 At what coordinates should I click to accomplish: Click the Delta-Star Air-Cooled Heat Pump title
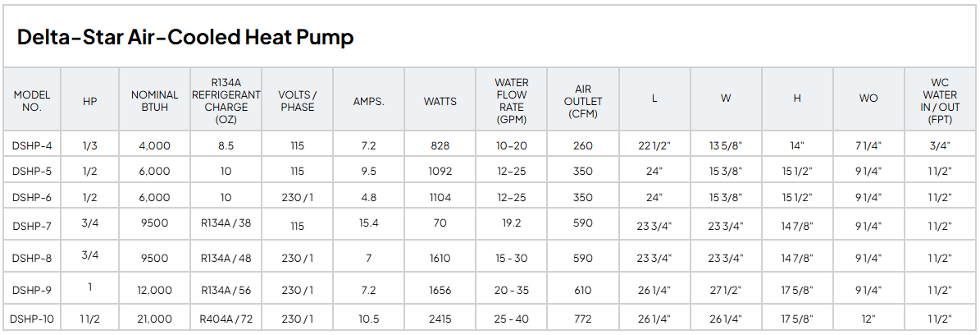(x=185, y=38)
